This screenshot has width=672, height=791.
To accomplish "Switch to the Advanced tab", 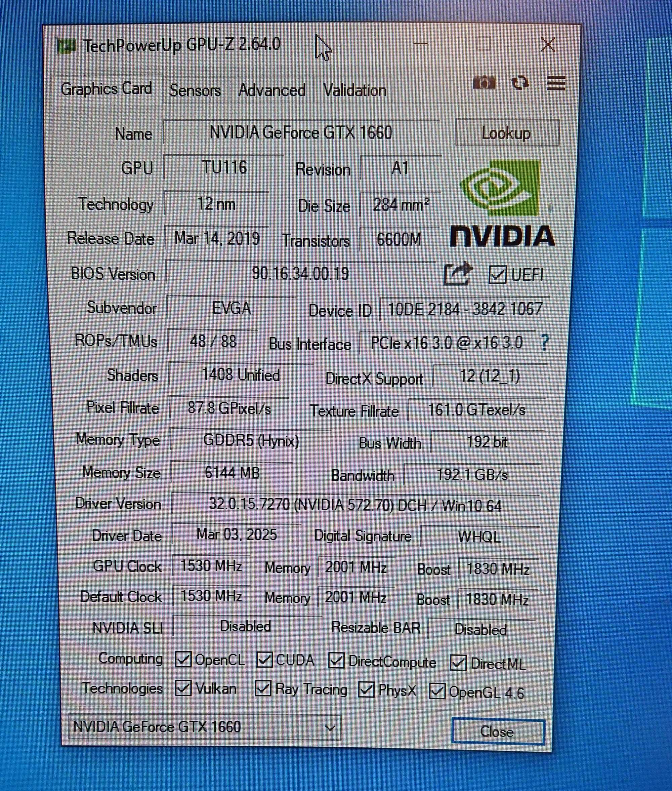I will 272,90.
